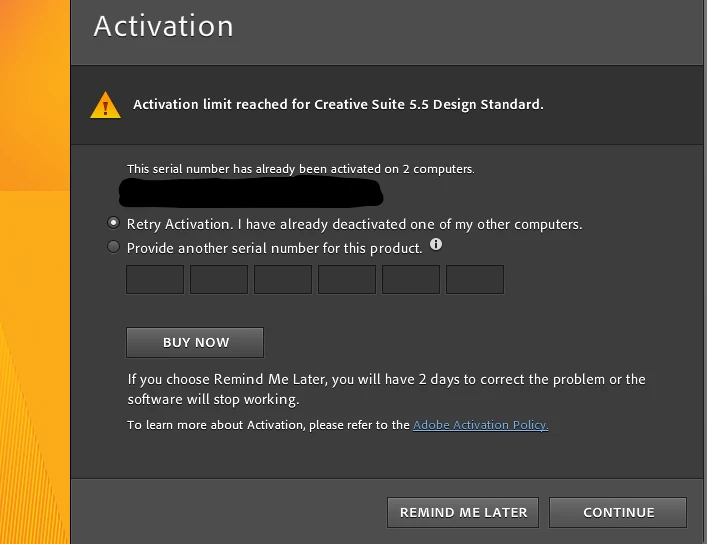Image resolution: width=707 pixels, height=544 pixels.
Task: Focus the sixth serial number box
Action: coord(475,280)
